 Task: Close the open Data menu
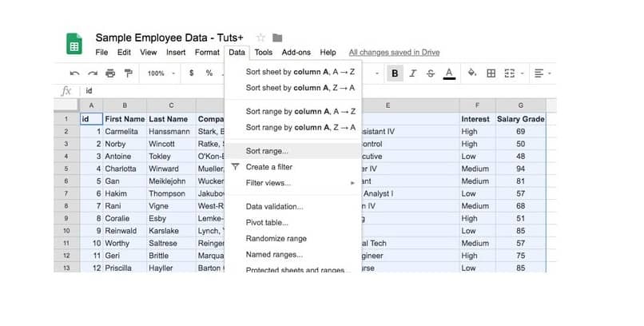[x=237, y=53]
